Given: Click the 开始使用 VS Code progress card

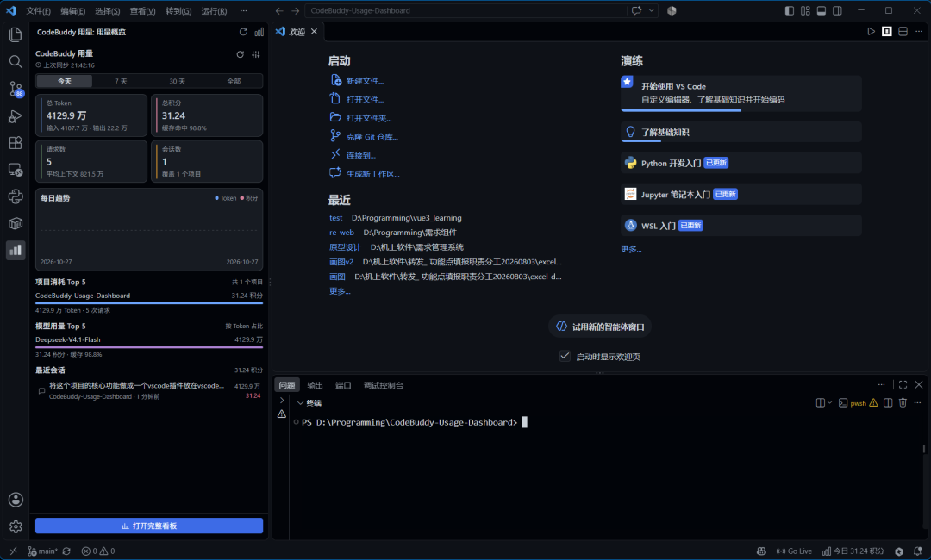Looking at the screenshot, I should (x=741, y=93).
